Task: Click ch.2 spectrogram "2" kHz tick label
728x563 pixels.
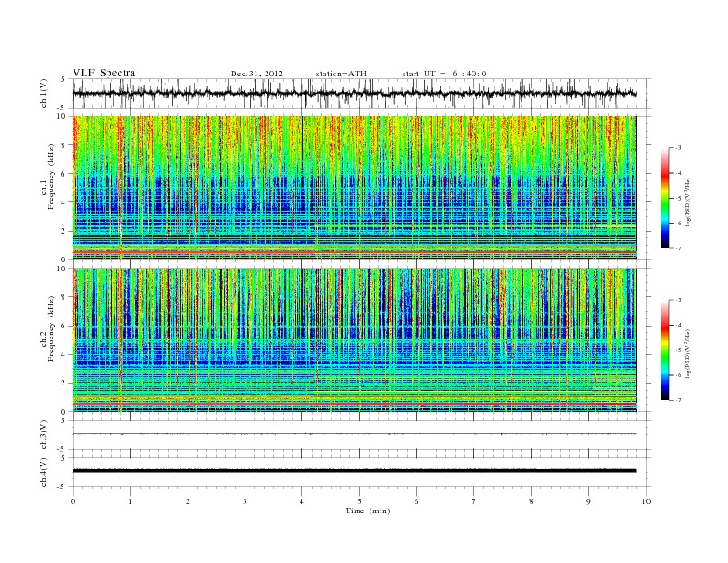Action: pos(64,384)
